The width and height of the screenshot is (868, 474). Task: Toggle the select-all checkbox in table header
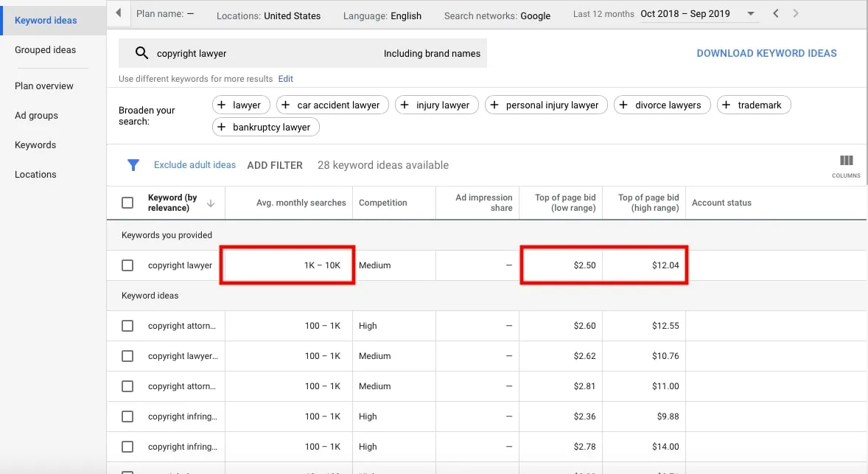(x=127, y=203)
